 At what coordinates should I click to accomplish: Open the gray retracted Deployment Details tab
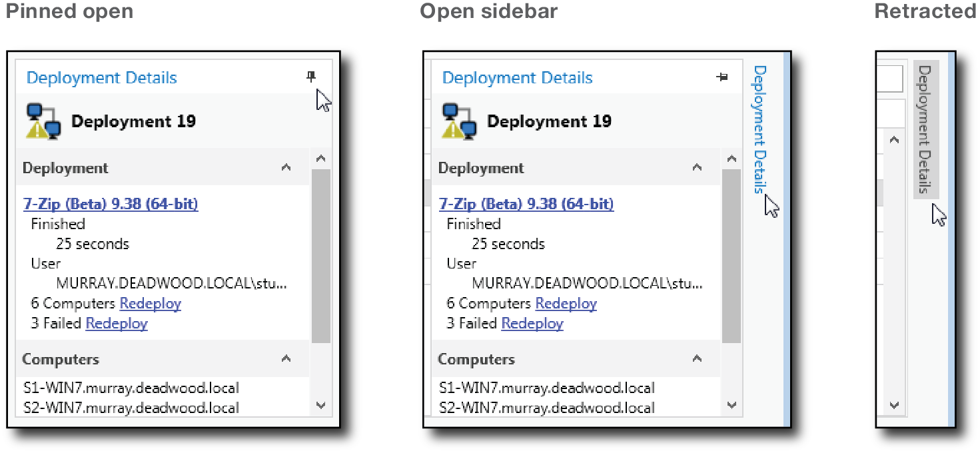coord(925,129)
